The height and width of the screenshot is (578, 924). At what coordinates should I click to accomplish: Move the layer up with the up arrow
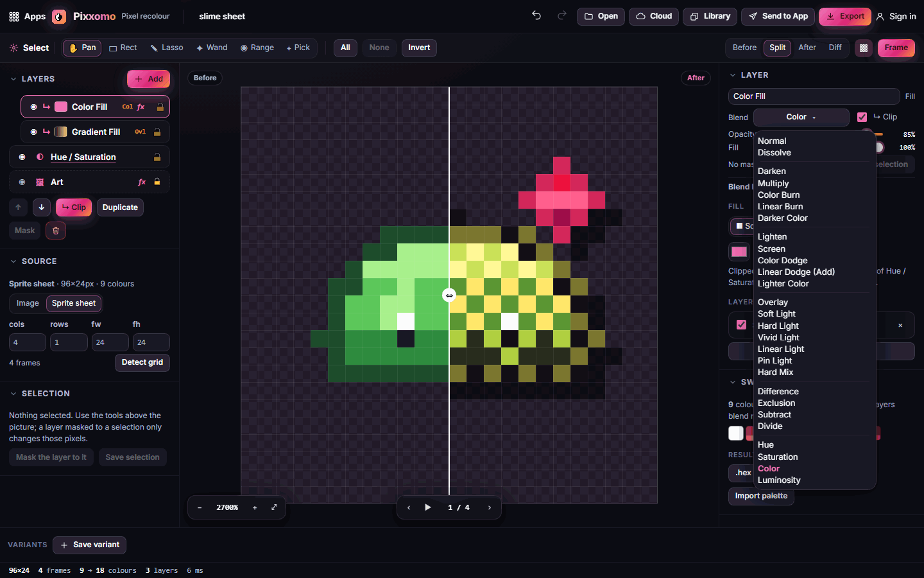pyautogui.click(x=18, y=207)
